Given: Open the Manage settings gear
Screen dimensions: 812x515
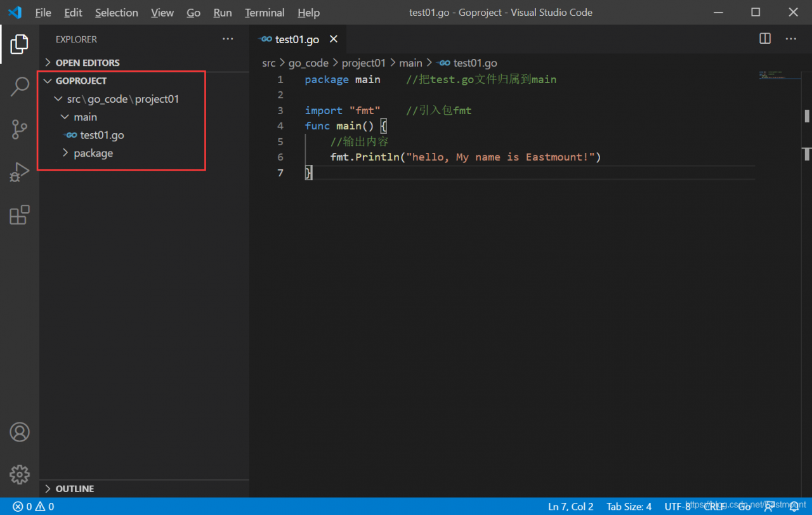Looking at the screenshot, I should pyautogui.click(x=20, y=474).
